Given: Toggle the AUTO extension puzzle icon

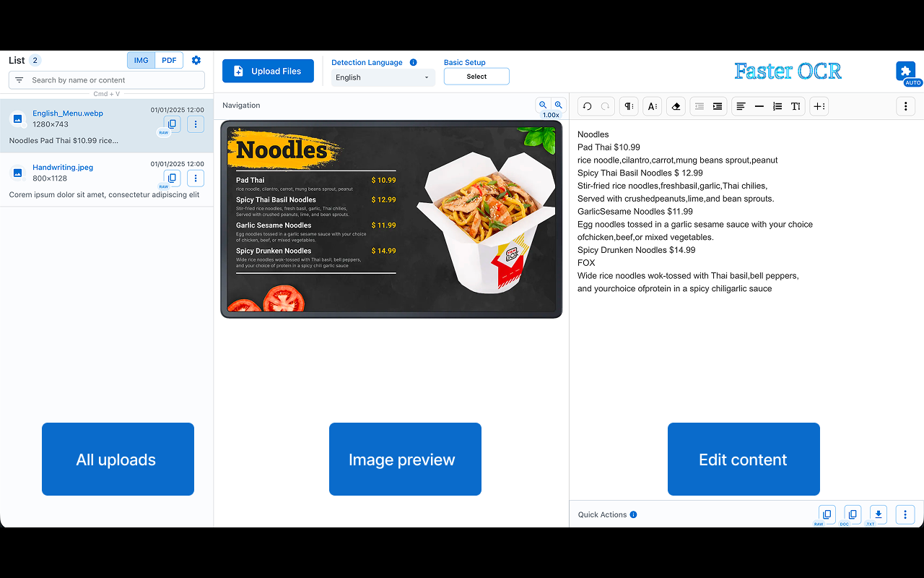Looking at the screenshot, I should tap(906, 71).
